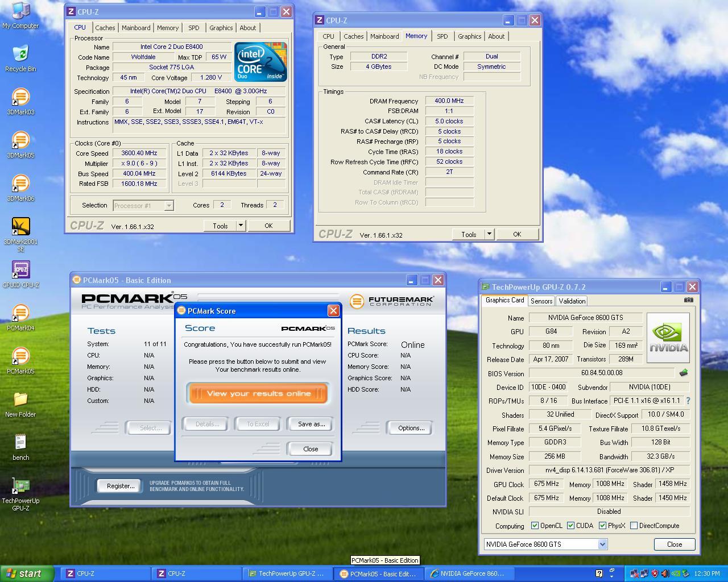Click Close button in PCMark Score dialog
Image resolution: width=728 pixels, height=582 pixels.
(x=311, y=449)
